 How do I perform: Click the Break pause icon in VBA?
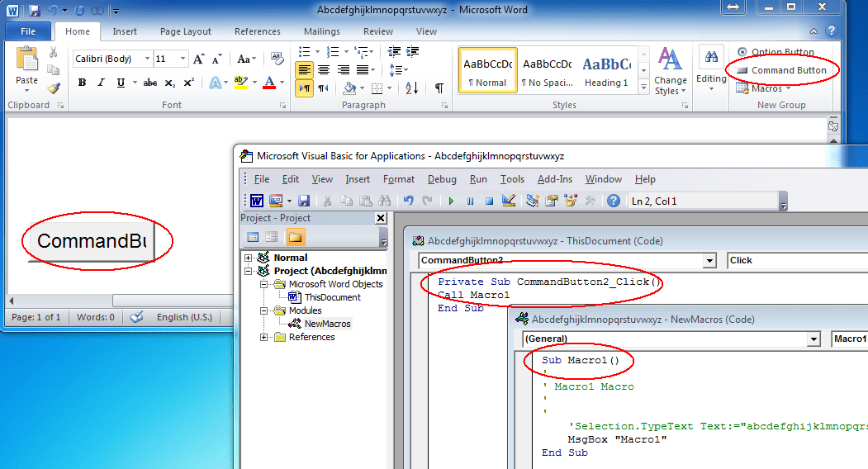click(x=471, y=201)
